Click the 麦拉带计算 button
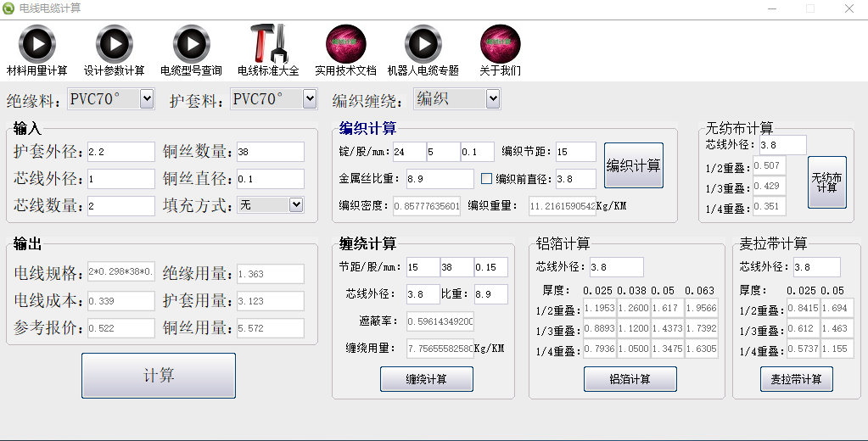This screenshot has width=868, height=441. pos(796,379)
